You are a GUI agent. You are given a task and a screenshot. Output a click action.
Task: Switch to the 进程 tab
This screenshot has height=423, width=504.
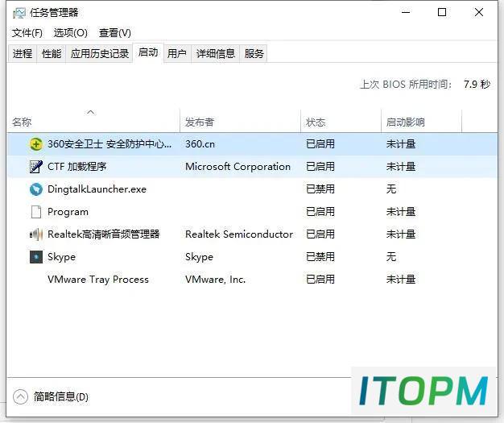pos(23,53)
